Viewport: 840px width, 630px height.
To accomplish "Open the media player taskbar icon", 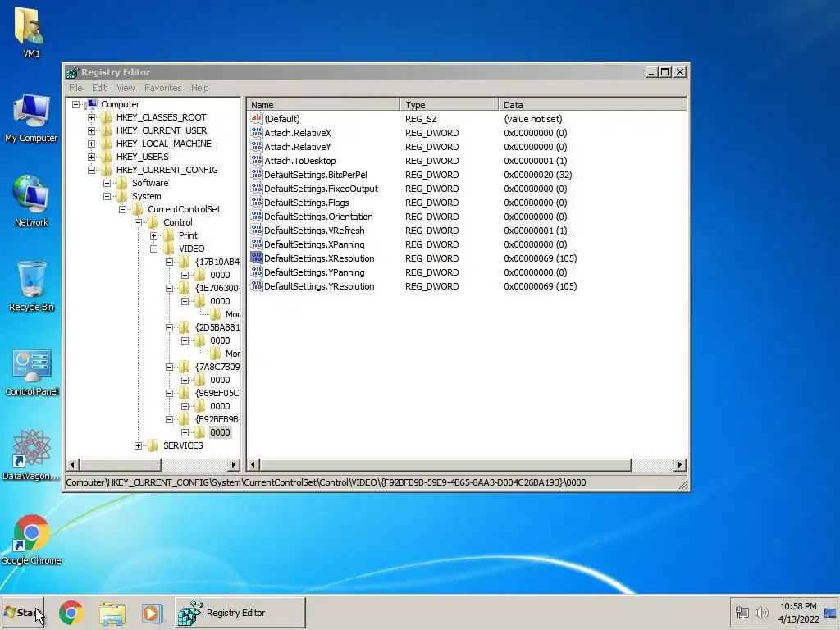I will point(152,613).
